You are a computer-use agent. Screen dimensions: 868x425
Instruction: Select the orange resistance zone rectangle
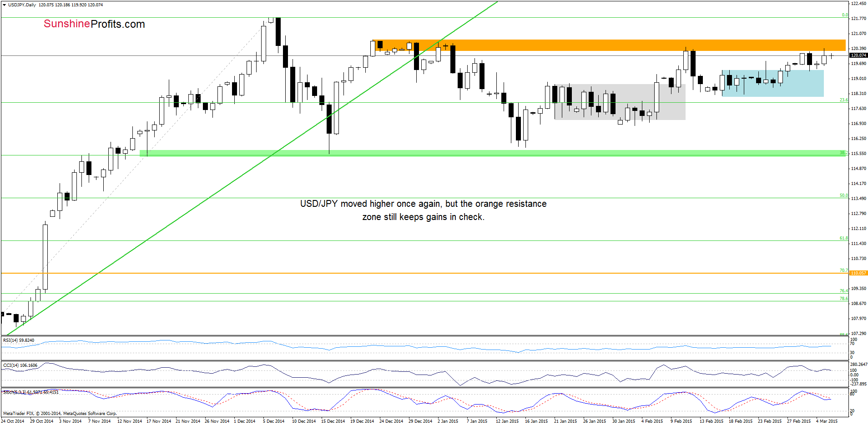pyautogui.click(x=609, y=45)
